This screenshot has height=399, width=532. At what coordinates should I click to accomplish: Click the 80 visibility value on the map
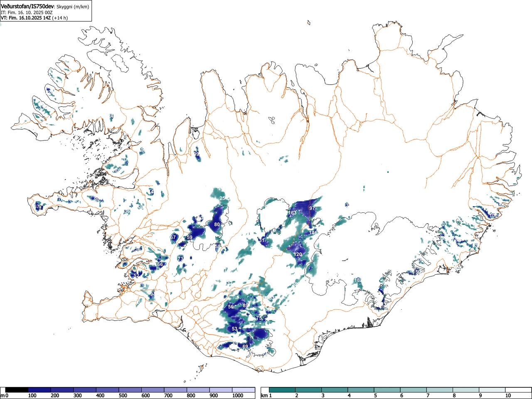click(217, 224)
